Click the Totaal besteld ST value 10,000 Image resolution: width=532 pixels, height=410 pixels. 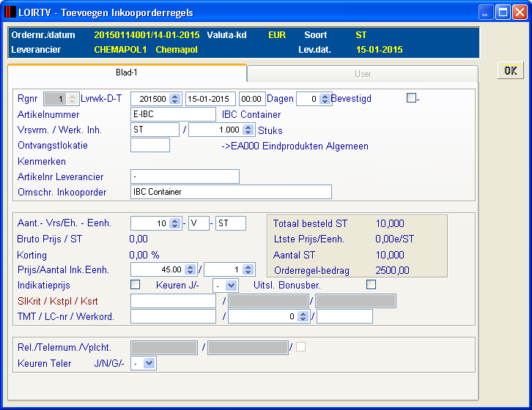coord(390,223)
